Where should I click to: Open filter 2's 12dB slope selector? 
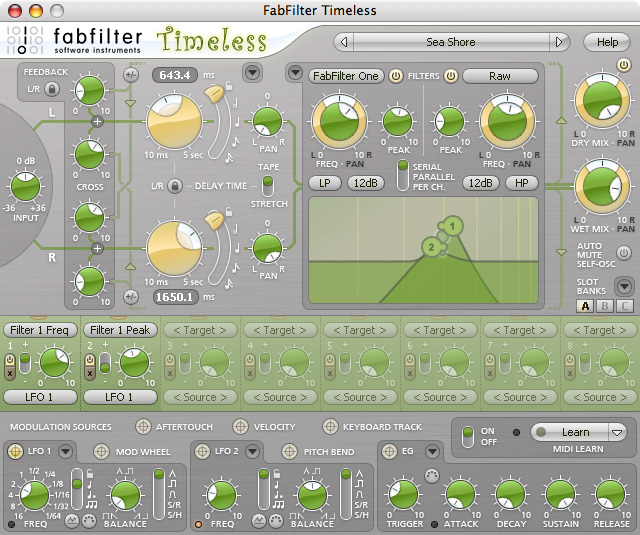[x=480, y=183]
